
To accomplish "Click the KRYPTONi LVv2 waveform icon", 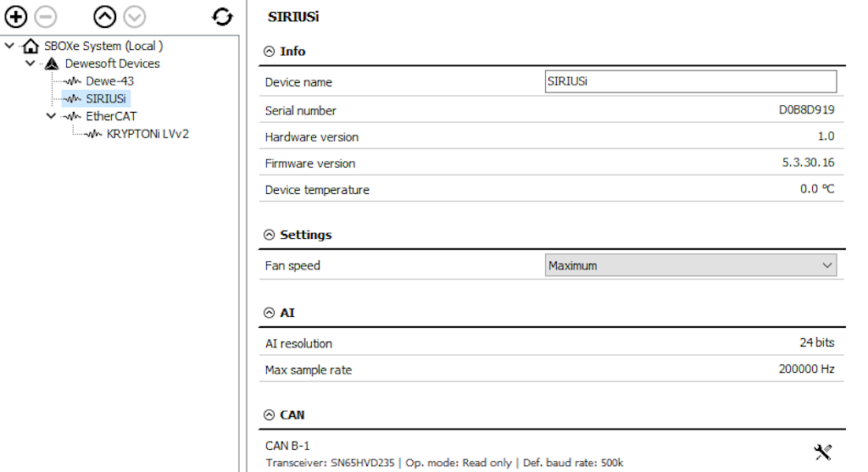I will (93, 134).
